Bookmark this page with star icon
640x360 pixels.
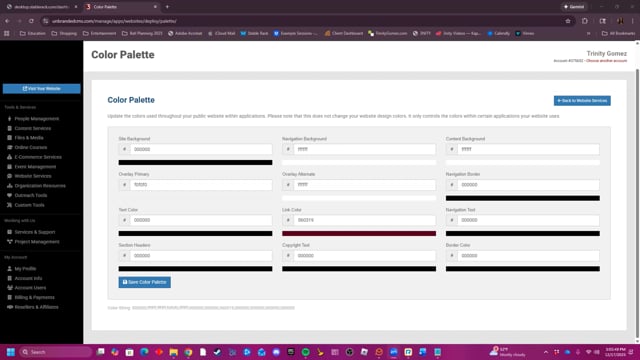click(568, 21)
